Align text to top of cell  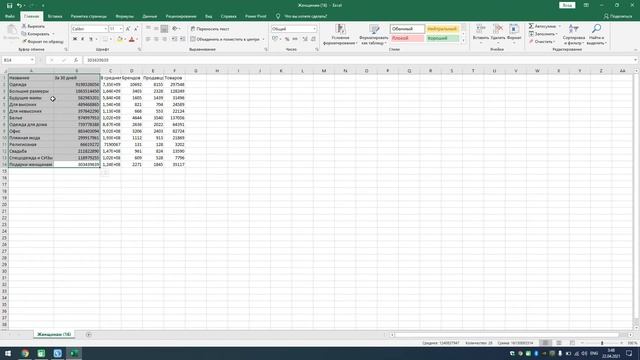148,29
